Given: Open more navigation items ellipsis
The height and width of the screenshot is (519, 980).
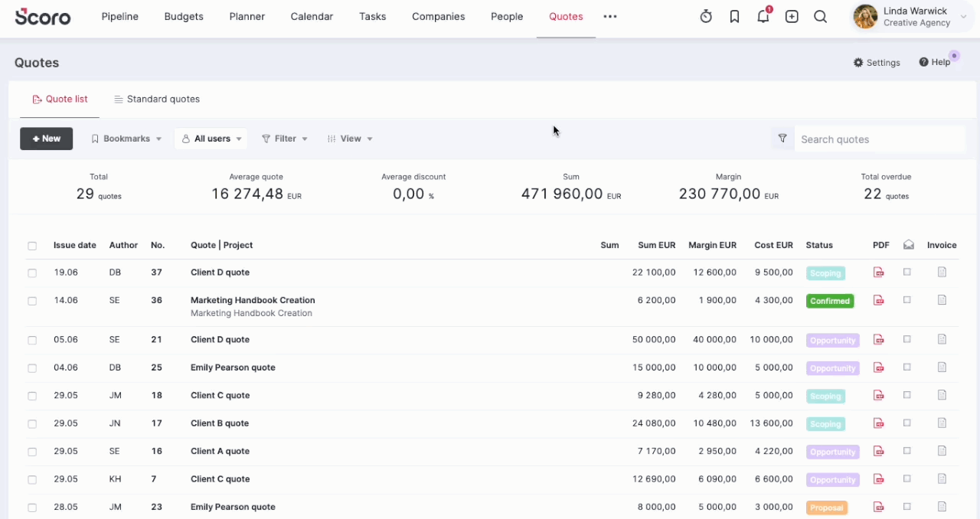Looking at the screenshot, I should tap(610, 16).
